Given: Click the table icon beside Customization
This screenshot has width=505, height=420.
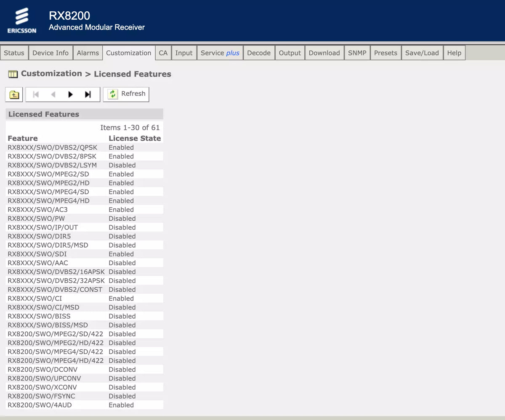Looking at the screenshot, I should point(13,74).
